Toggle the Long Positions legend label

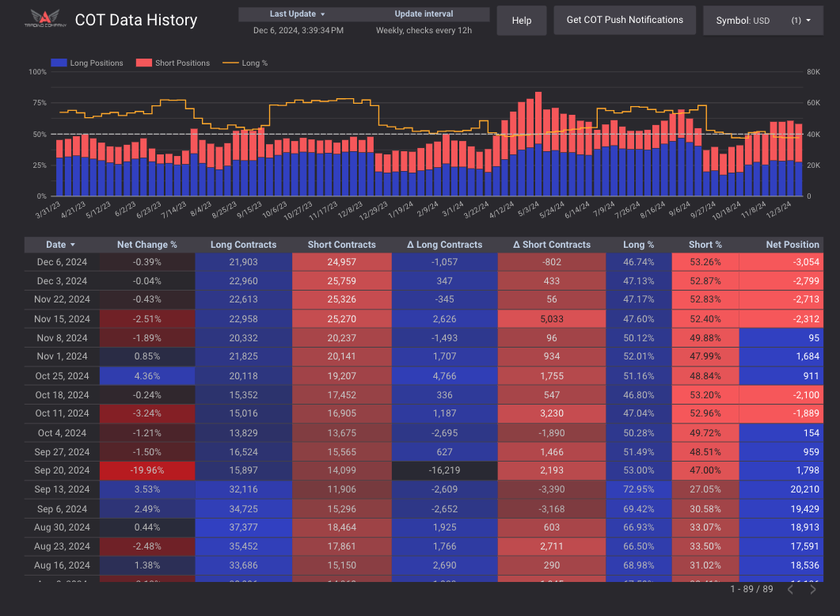coord(97,63)
